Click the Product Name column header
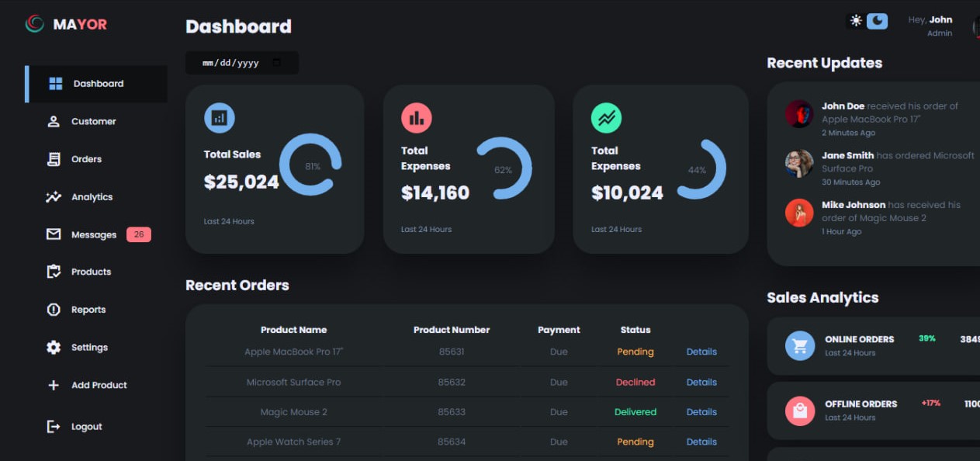The width and height of the screenshot is (980, 461). (294, 330)
